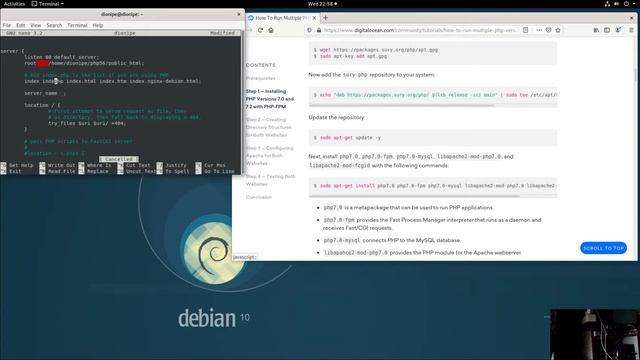Go to Step 3 Configuring Apache link
Screen dimensions: 640x360
pos(269,156)
